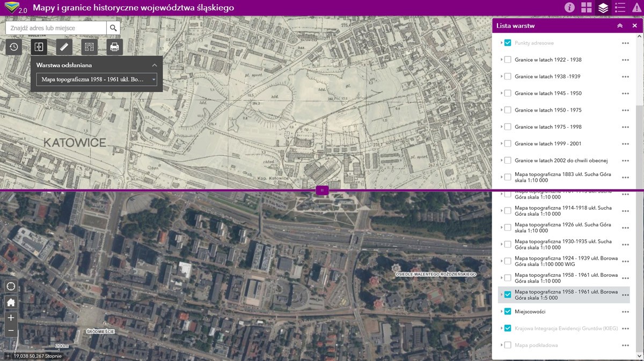The height and width of the screenshot is (361, 644).
Task: Open the history clock tool
Action: [14, 47]
